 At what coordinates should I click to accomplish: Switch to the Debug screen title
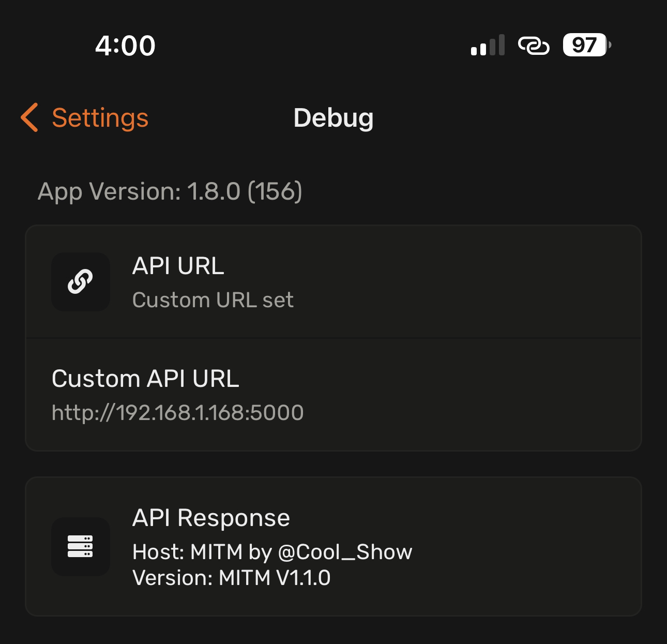tap(333, 118)
